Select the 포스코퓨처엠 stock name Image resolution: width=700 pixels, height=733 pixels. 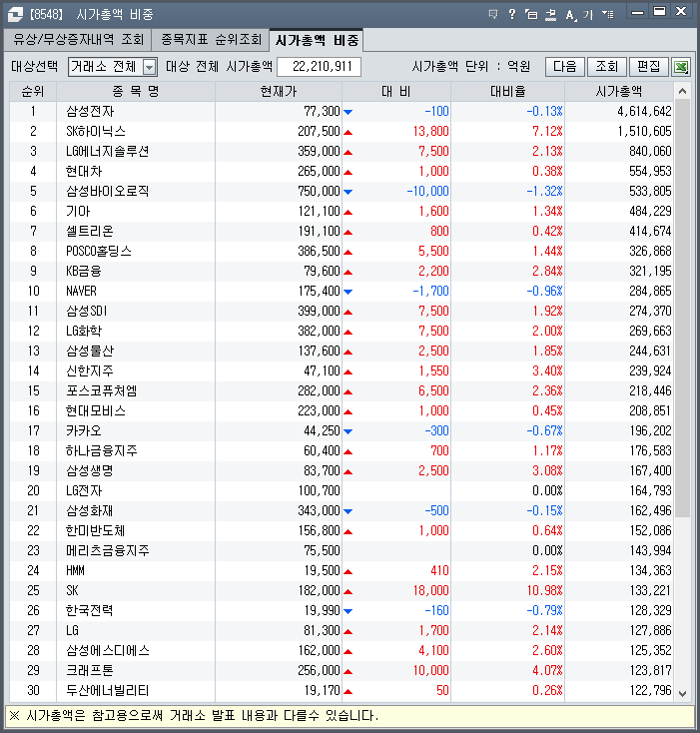102,390
